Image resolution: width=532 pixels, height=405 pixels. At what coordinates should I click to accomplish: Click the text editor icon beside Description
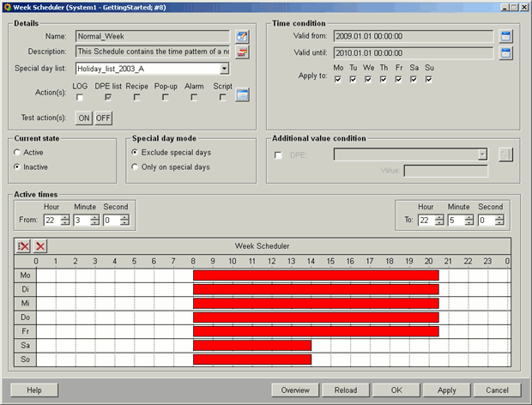[x=242, y=52]
